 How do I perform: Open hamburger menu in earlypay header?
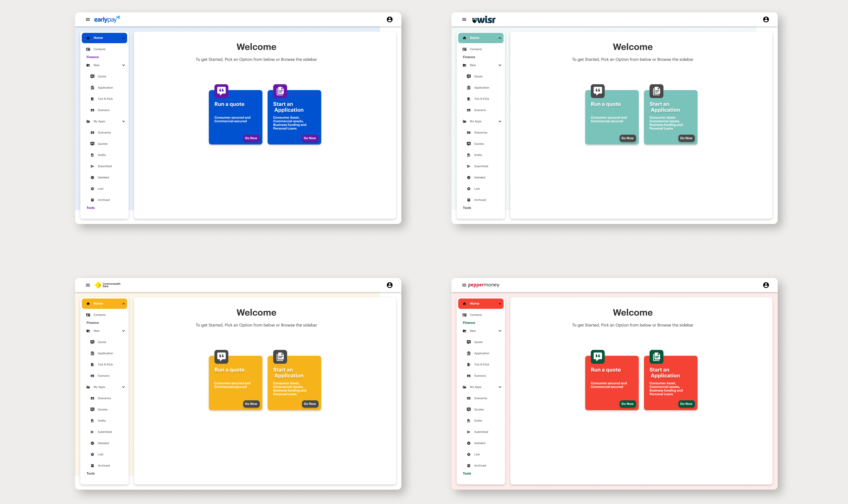point(88,19)
